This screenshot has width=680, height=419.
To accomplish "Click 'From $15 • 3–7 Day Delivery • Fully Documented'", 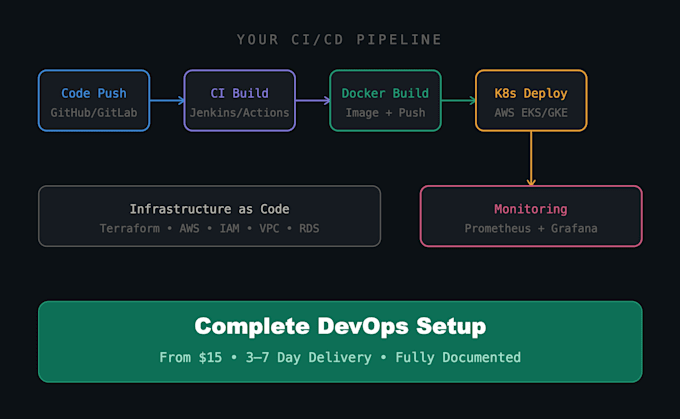I will 340,357.
